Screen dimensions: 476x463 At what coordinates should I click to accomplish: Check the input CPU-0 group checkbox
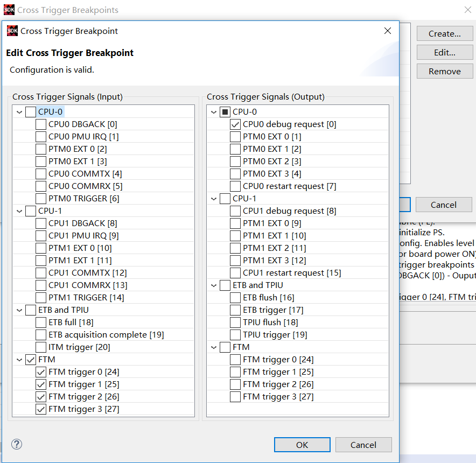click(x=31, y=112)
